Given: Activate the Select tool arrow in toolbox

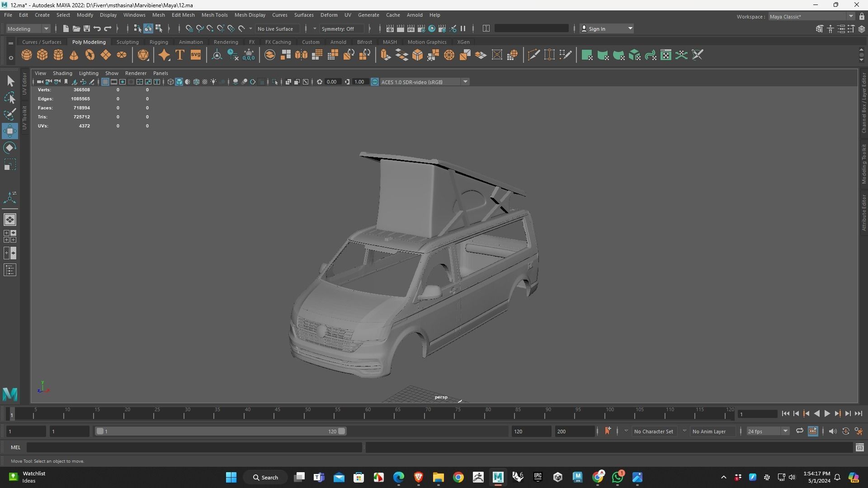Looking at the screenshot, I should pyautogui.click(x=10, y=81).
